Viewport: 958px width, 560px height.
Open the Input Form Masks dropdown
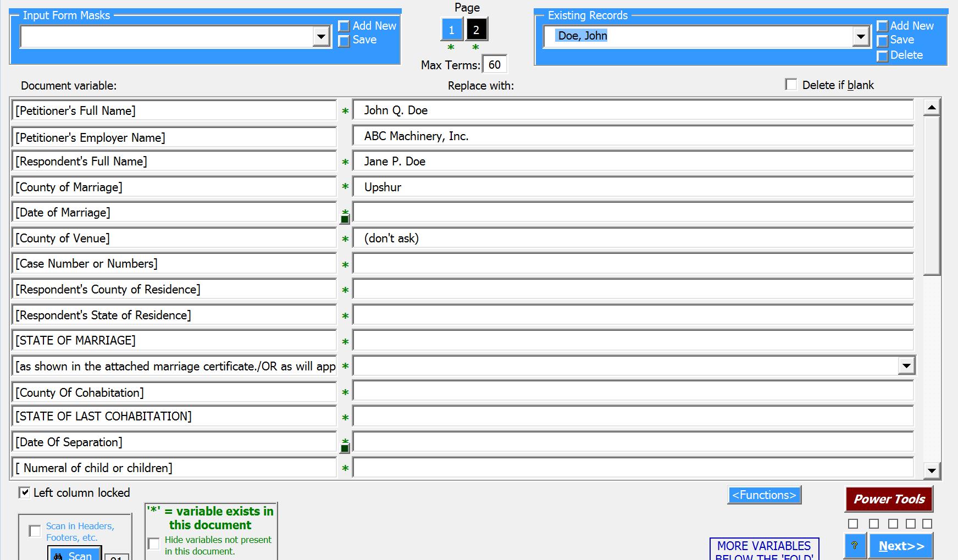[x=321, y=37]
